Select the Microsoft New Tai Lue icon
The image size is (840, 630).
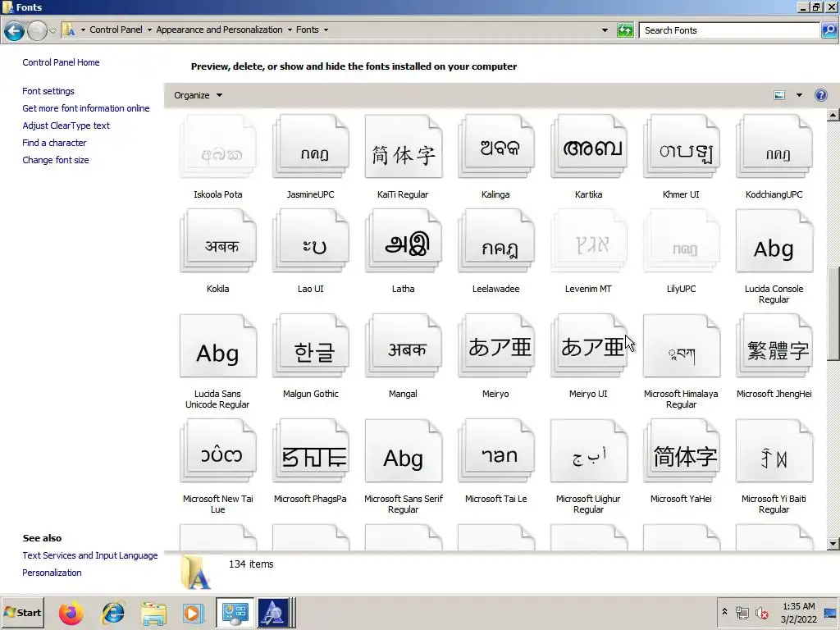click(218, 450)
